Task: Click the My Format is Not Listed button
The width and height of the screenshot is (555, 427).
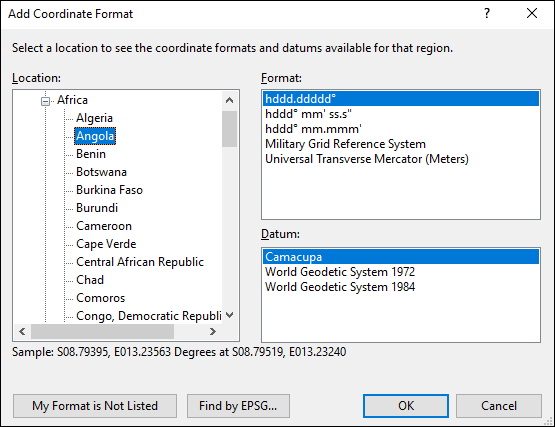Action: [x=95, y=406]
